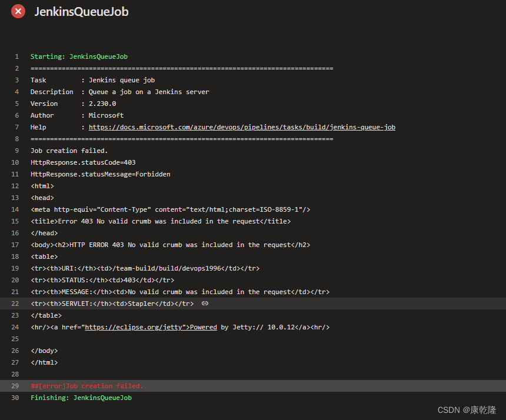Image resolution: width=506 pixels, height=420 pixels.
Task: Click 'HttpResponse.statusCode=403' line
Action: pyautogui.click(x=83, y=162)
